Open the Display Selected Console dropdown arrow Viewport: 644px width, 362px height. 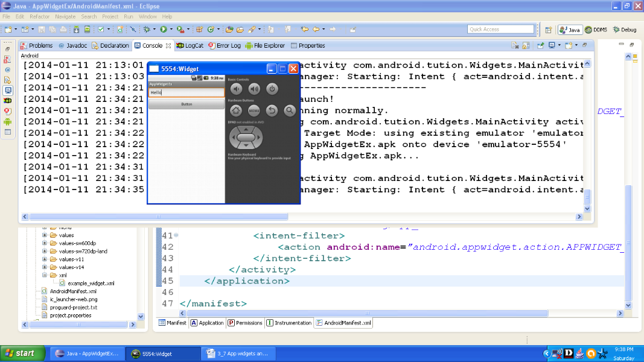point(559,46)
